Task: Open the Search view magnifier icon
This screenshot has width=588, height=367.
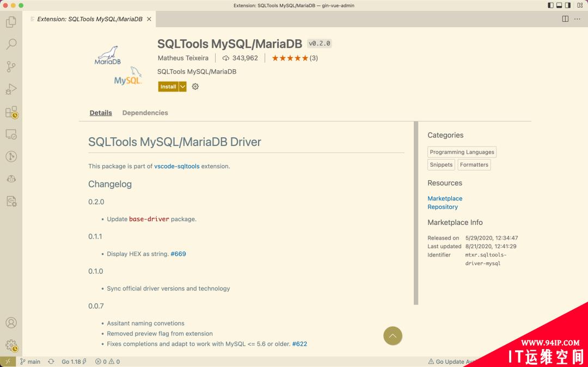Action: click(x=11, y=44)
